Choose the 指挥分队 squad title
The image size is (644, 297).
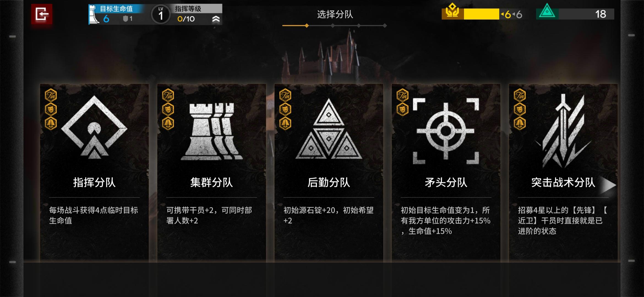pyautogui.click(x=94, y=182)
